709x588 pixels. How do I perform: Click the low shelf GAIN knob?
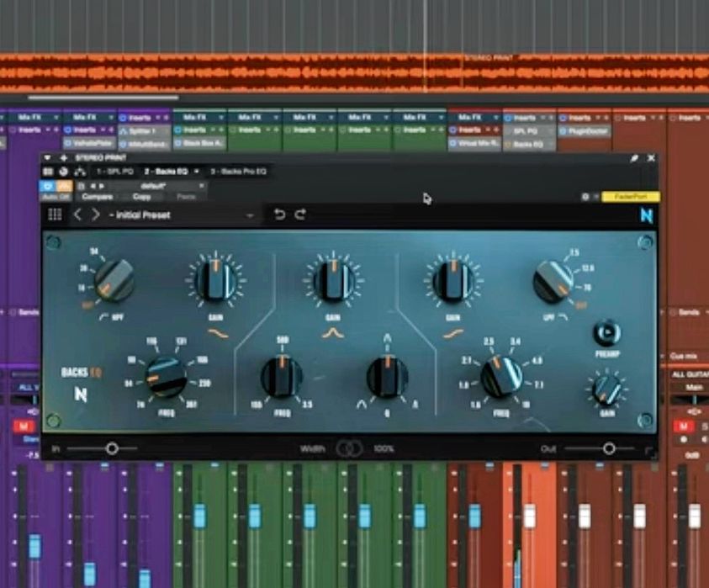coord(215,279)
